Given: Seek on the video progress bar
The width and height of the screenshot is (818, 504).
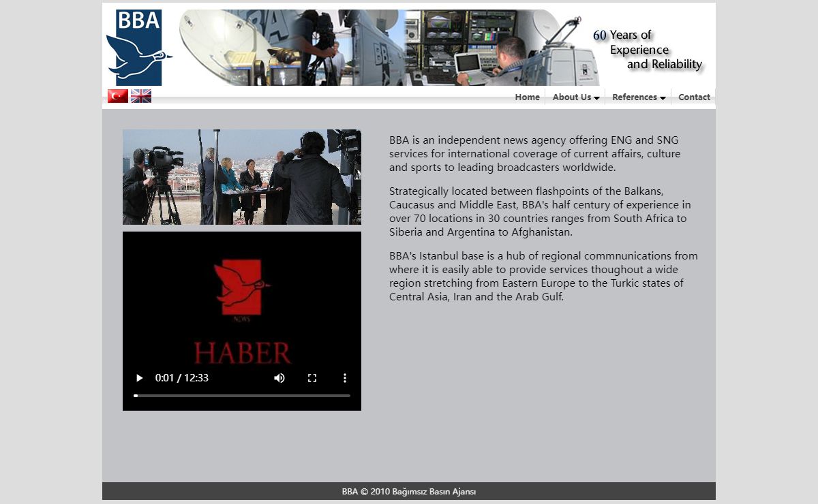Looking at the screenshot, I should [242, 396].
